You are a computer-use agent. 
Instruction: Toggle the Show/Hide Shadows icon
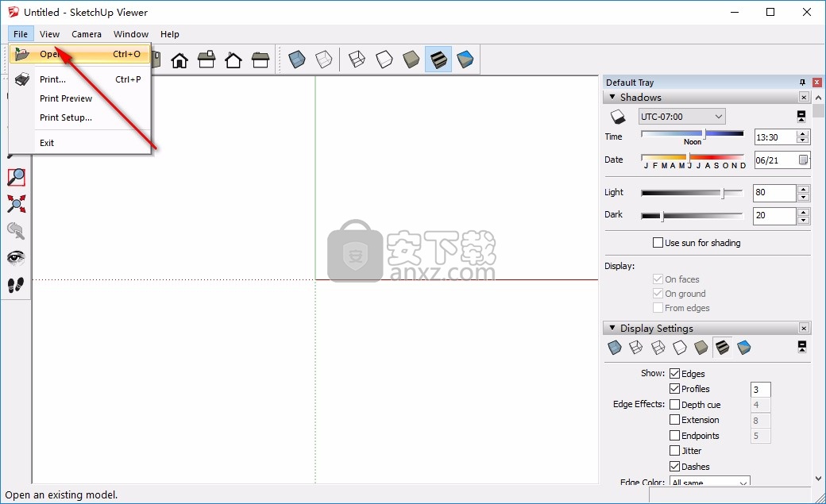click(x=617, y=117)
